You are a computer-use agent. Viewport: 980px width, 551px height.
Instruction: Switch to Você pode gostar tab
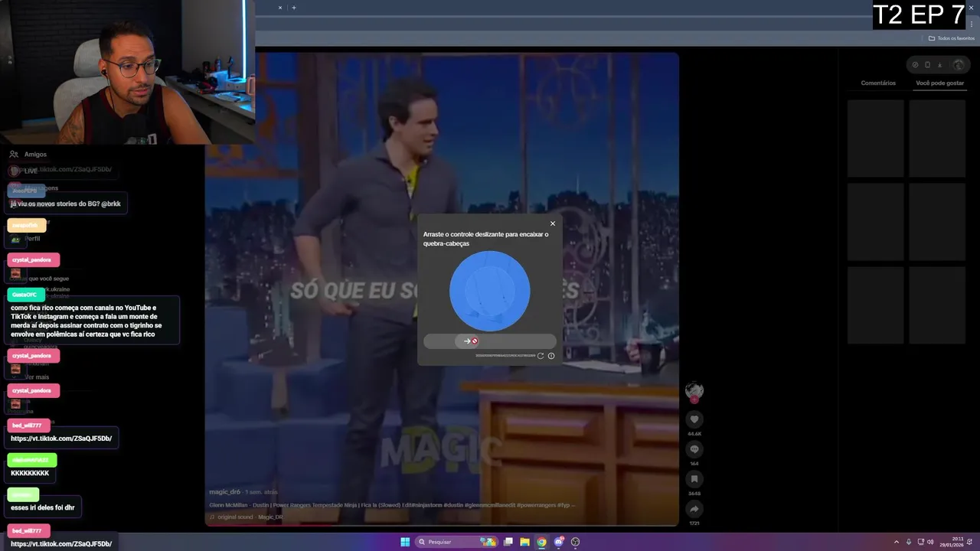(x=940, y=83)
